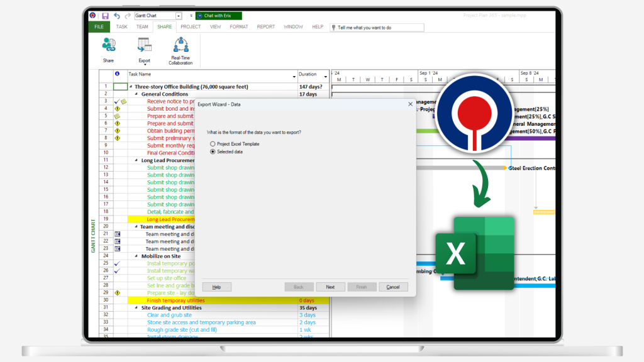The height and width of the screenshot is (362, 644).
Task: Undo the last action
Action: click(x=117, y=16)
